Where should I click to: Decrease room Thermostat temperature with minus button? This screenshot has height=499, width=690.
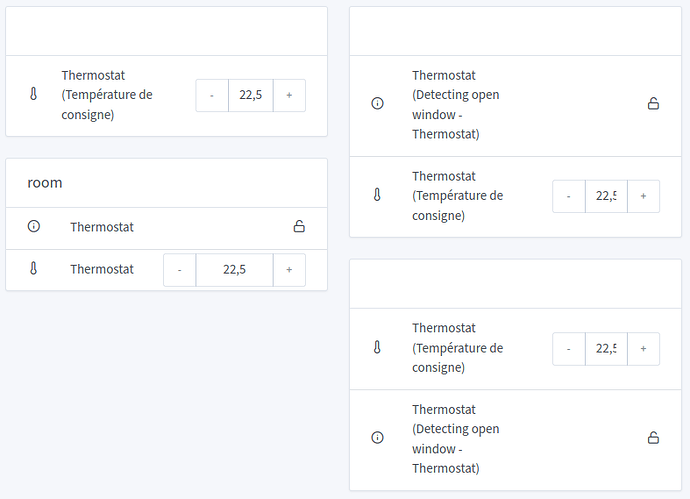click(x=180, y=270)
